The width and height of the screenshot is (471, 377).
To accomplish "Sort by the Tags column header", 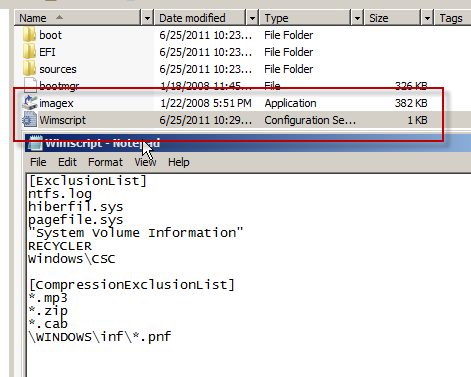I will point(452,18).
